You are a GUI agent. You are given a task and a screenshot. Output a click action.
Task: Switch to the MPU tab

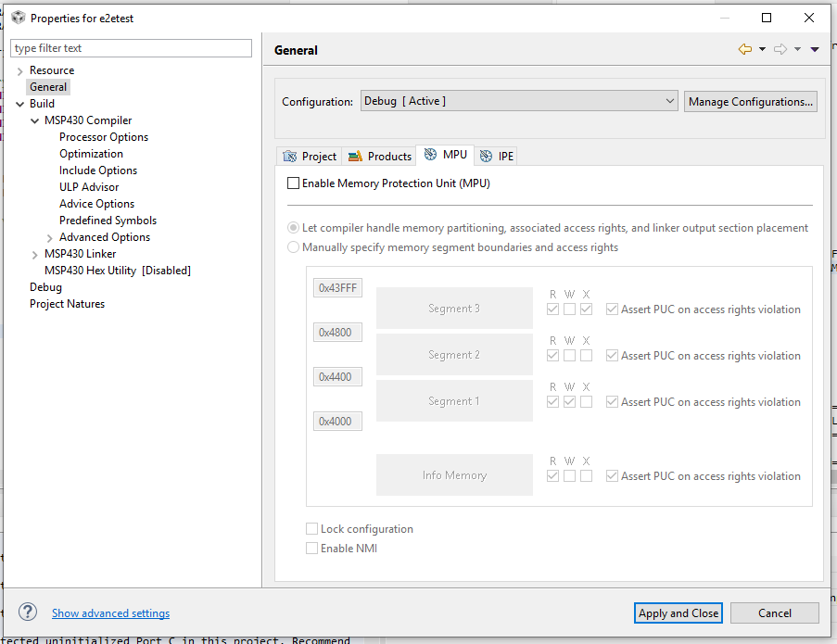[x=445, y=156]
